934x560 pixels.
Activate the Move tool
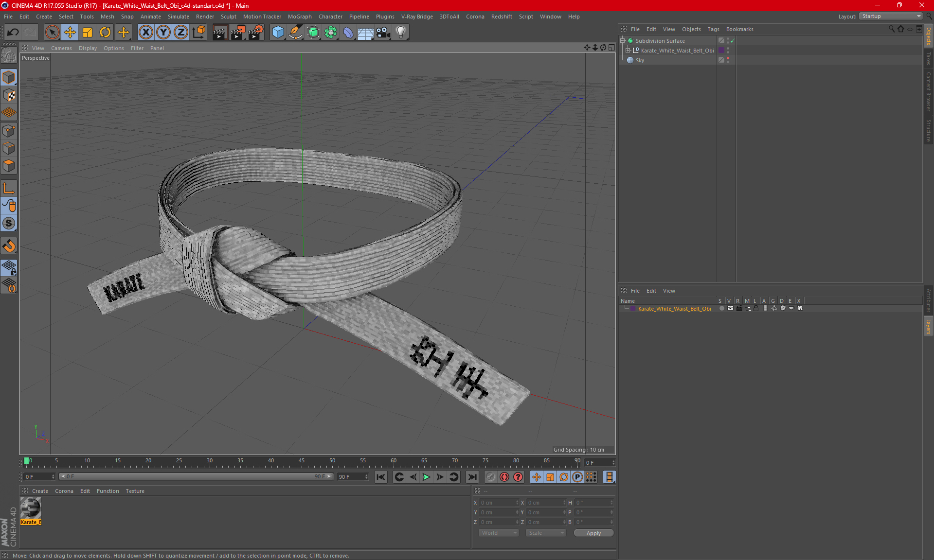pyautogui.click(x=70, y=32)
